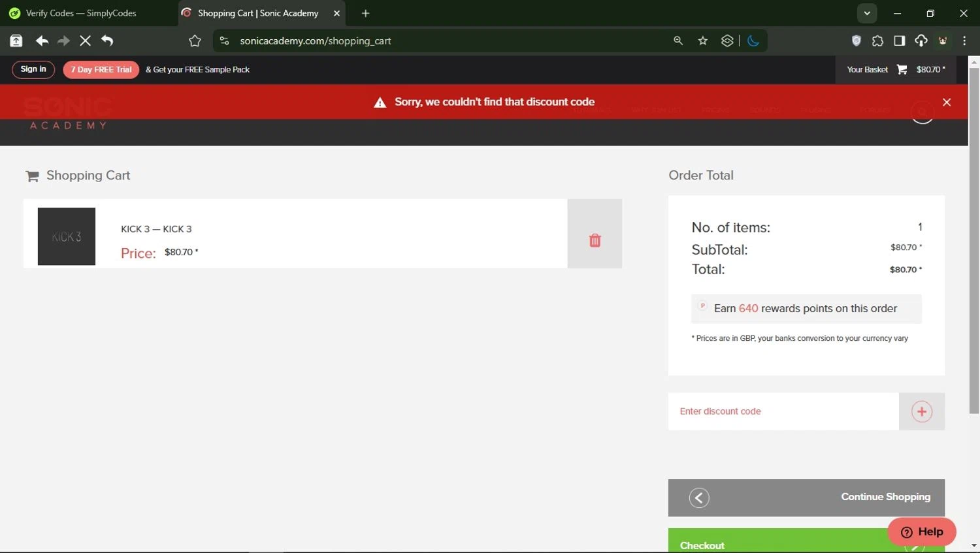
Task: Click the Shopping Cart heading icon
Action: [x=32, y=176]
